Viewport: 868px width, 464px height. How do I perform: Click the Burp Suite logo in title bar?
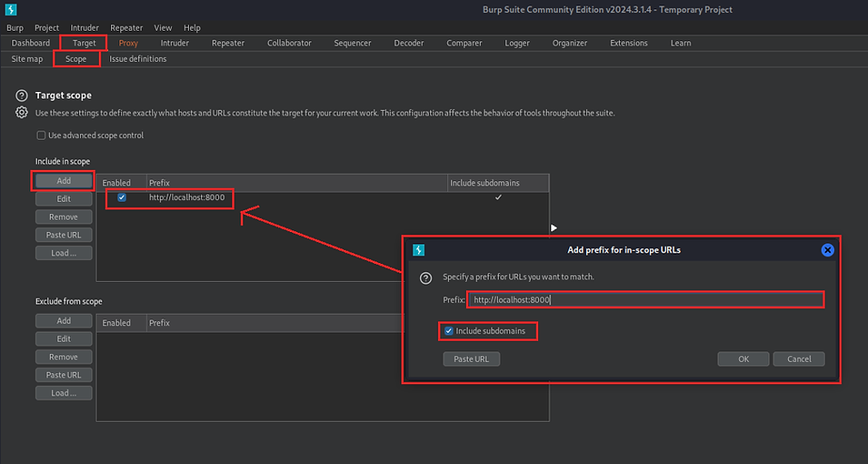pyautogui.click(x=11, y=9)
